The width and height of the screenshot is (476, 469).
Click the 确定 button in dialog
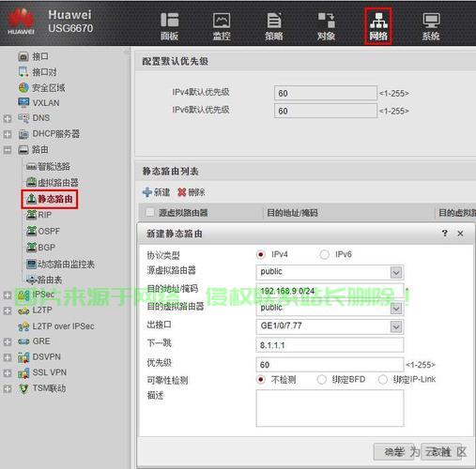click(x=395, y=452)
